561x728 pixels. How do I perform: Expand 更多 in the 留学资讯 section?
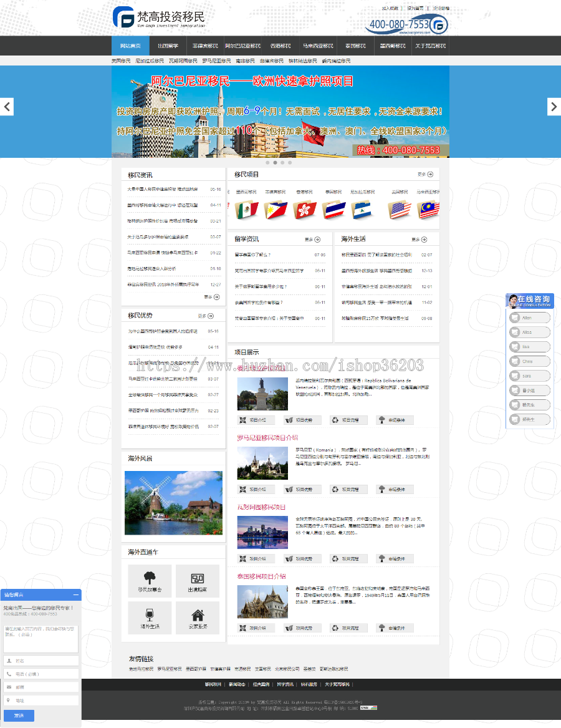point(313,239)
